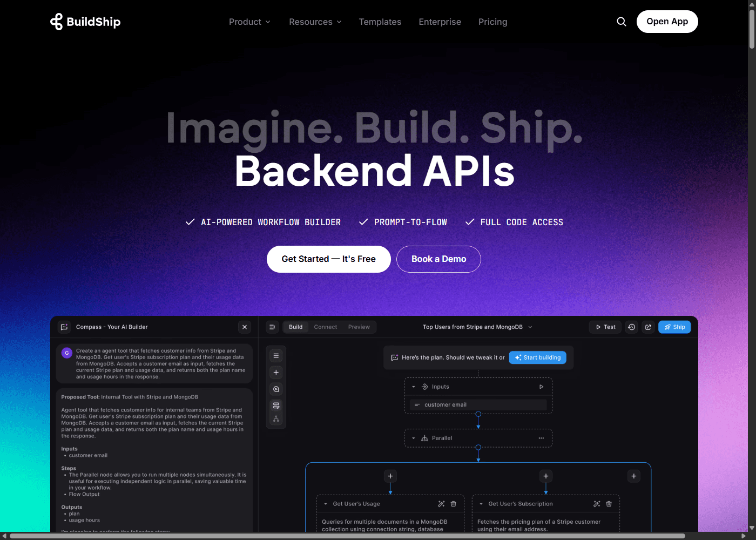
Task: Add node above Get User's Usage
Action: coord(390,476)
